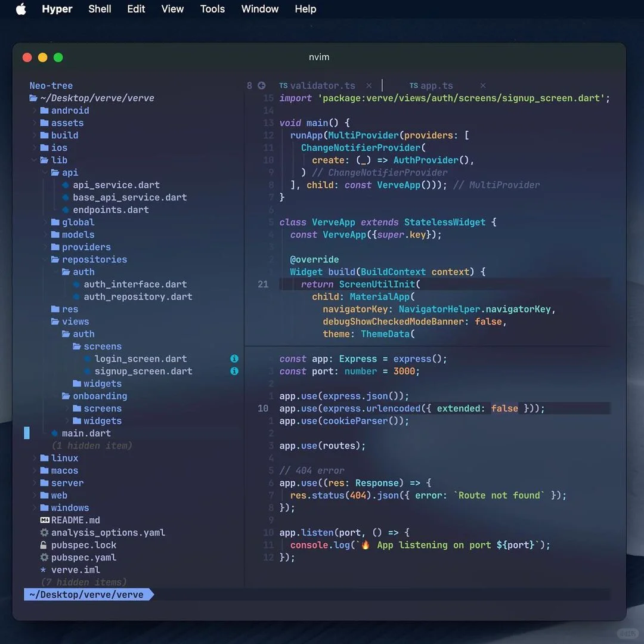Click the global folder icon
The width and height of the screenshot is (644, 644).
pos(55,222)
